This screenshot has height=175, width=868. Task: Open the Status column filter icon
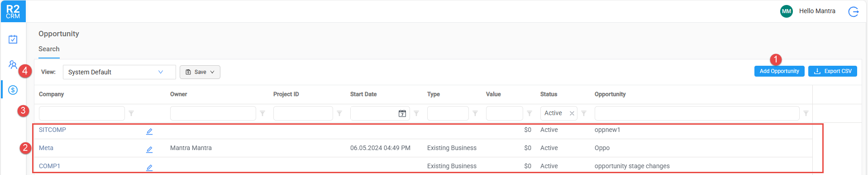(x=584, y=113)
